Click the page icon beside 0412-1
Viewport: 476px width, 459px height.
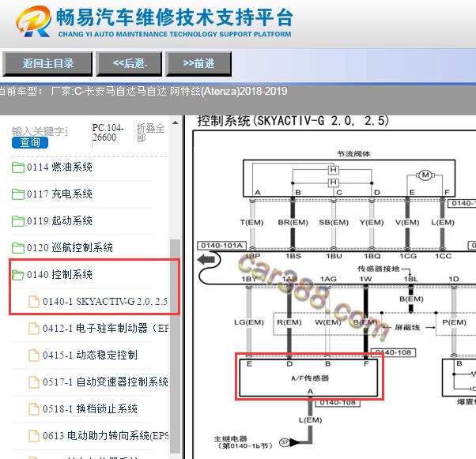34,328
